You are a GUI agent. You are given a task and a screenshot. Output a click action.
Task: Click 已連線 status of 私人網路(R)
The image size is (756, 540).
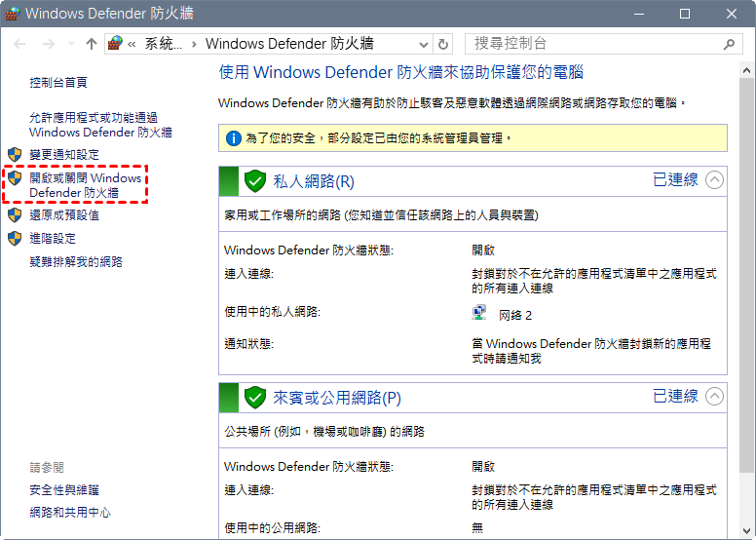click(675, 180)
